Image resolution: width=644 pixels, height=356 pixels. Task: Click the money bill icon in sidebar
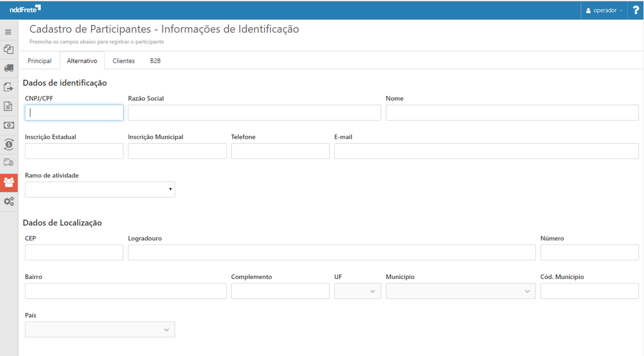pyautogui.click(x=8, y=125)
